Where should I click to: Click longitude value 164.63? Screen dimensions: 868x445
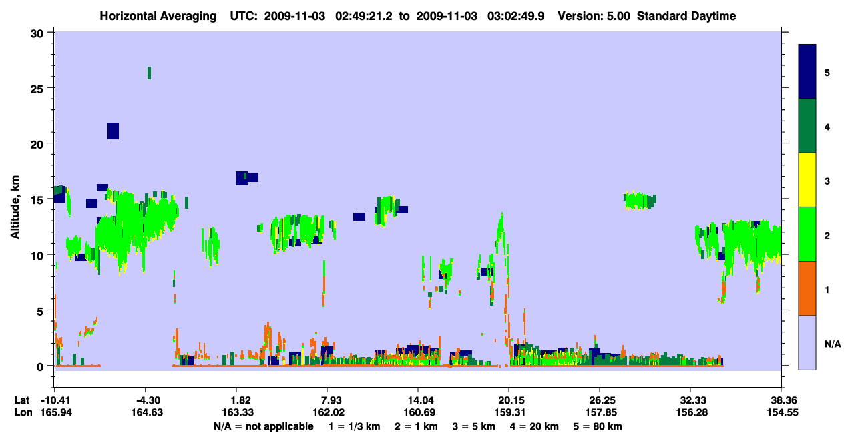click(146, 413)
